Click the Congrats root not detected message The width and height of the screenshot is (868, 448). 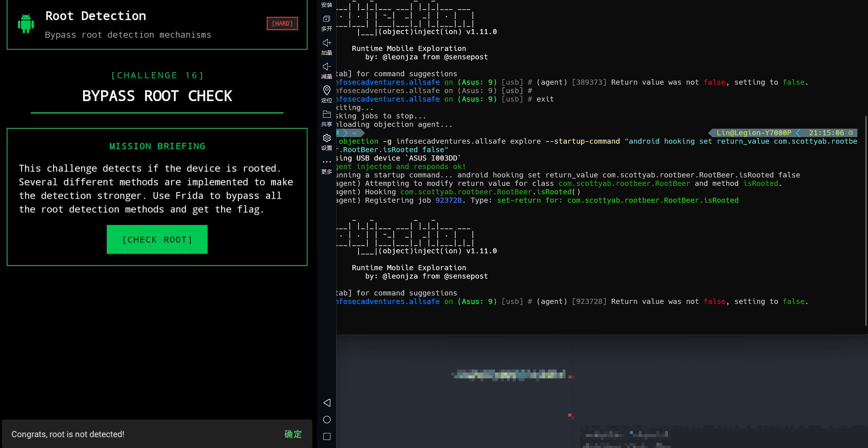coord(68,434)
